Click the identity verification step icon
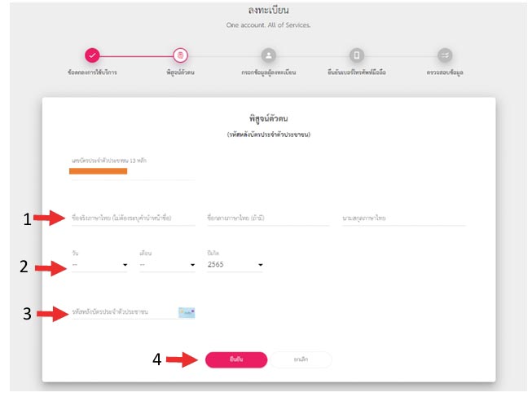Image resolution: width=532 pixels, height=397 pixels. [181, 55]
